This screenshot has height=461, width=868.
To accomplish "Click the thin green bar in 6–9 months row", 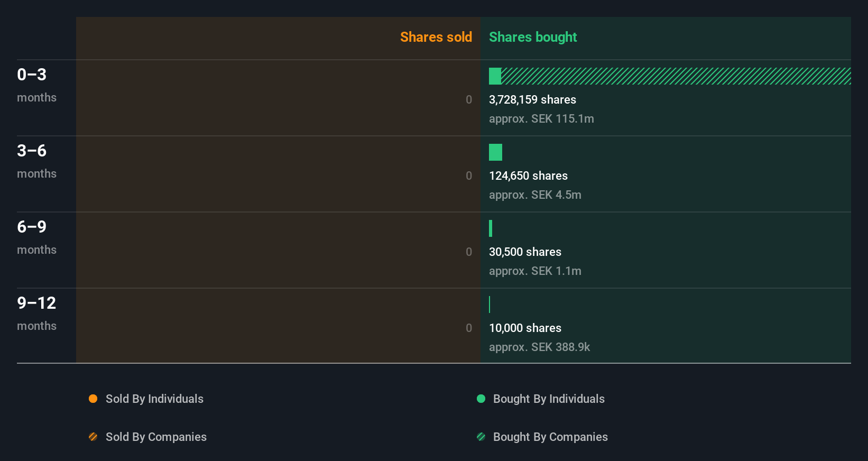I will pos(491,228).
